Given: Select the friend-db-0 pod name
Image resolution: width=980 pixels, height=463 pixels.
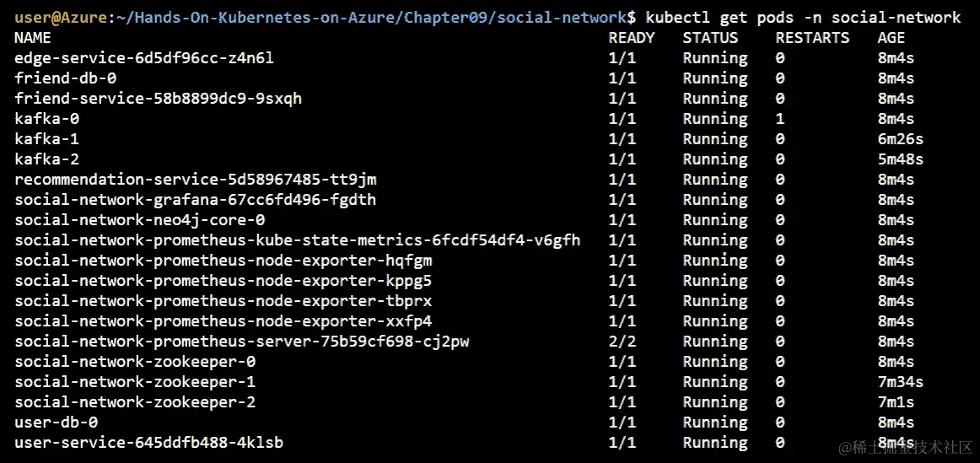Looking at the screenshot, I should 66,78.
